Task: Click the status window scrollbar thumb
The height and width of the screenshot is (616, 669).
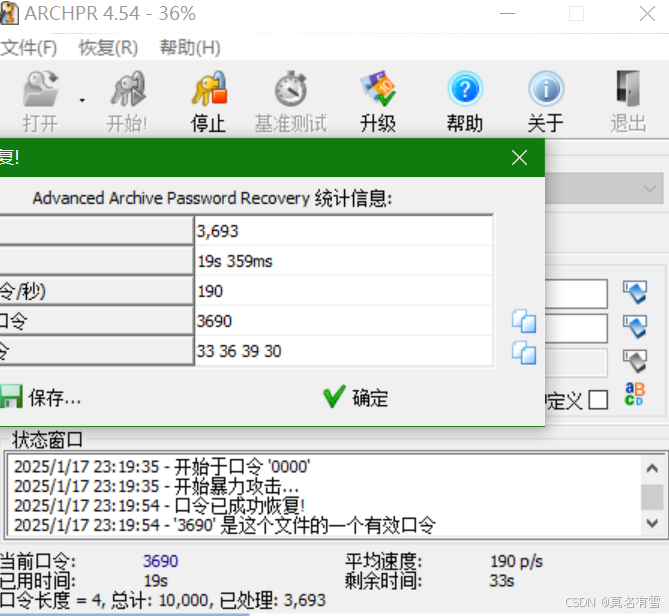Action: click(652, 497)
